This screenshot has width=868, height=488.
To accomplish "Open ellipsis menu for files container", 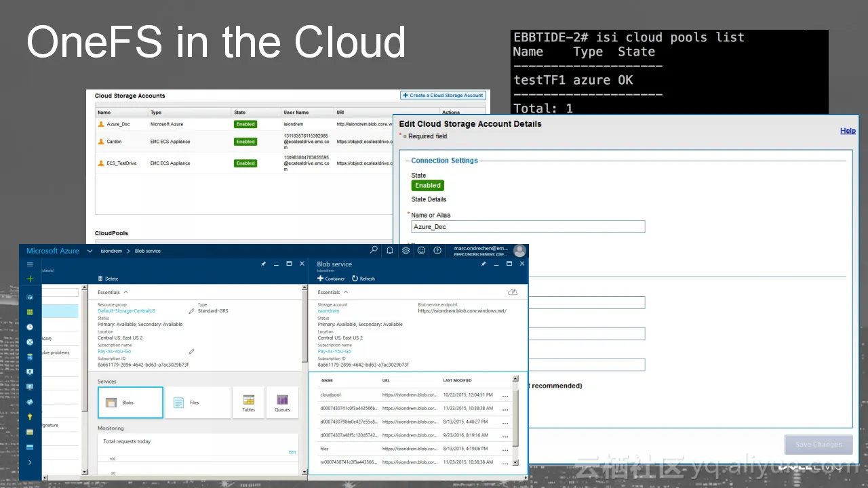I will point(505,450).
